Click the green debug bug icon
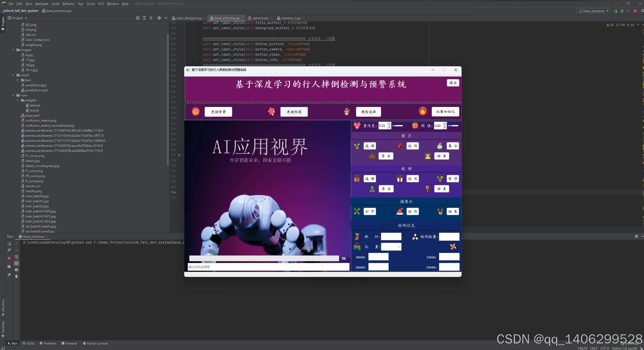 (622, 11)
